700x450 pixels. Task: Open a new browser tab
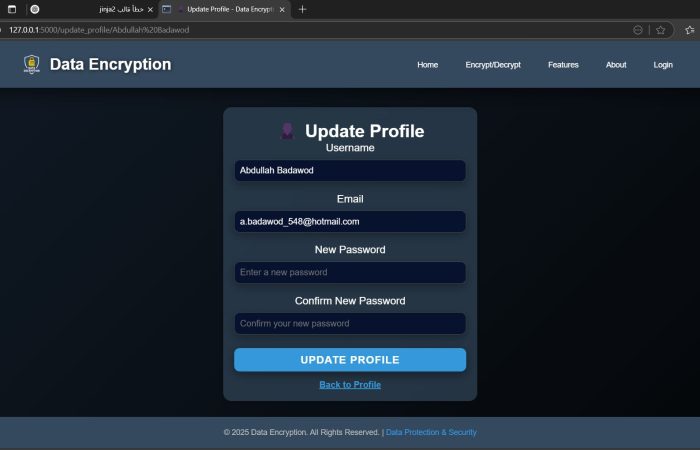[303, 9]
